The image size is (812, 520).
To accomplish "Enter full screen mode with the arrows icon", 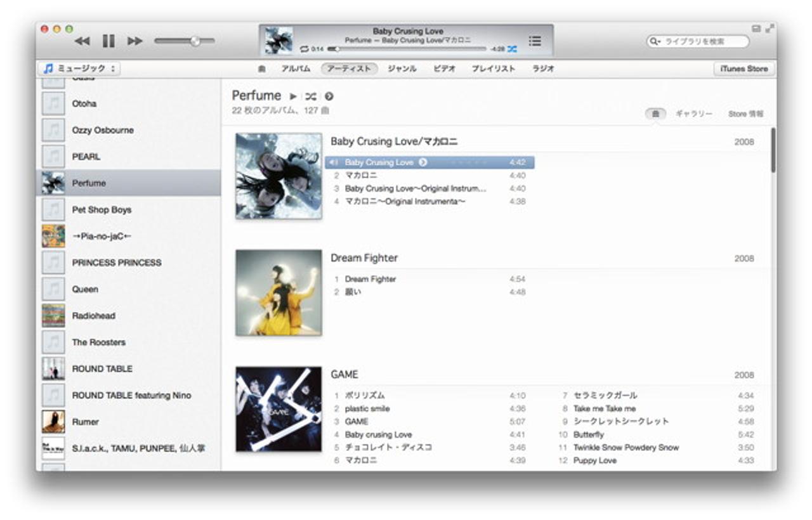I will [x=769, y=29].
